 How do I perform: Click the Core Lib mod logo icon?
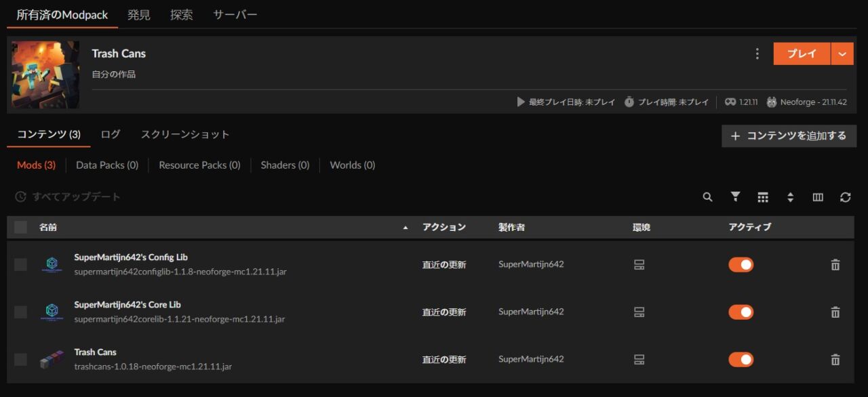[52, 312]
